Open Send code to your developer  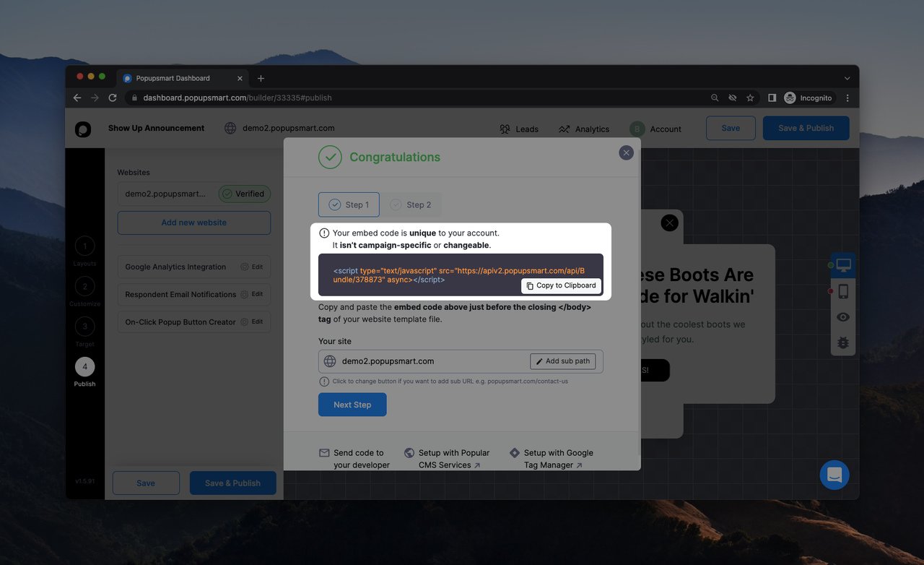coord(354,459)
